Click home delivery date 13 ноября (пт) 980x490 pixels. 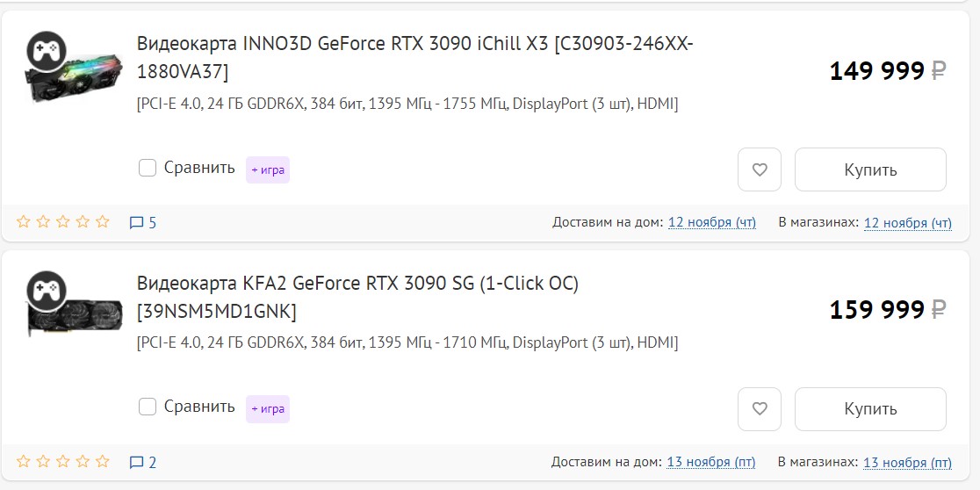(x=711, y=462)
